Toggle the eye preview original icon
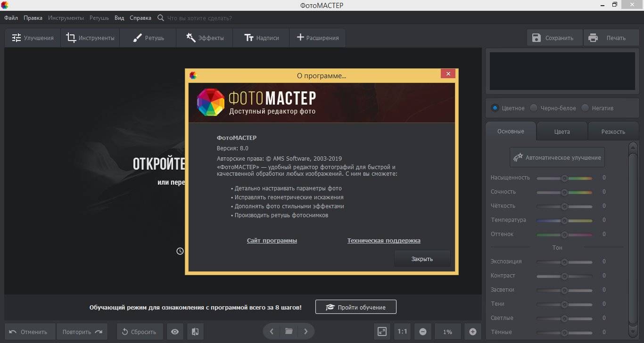Viewport: 644px width, 343px height. (x=175, y=332)
